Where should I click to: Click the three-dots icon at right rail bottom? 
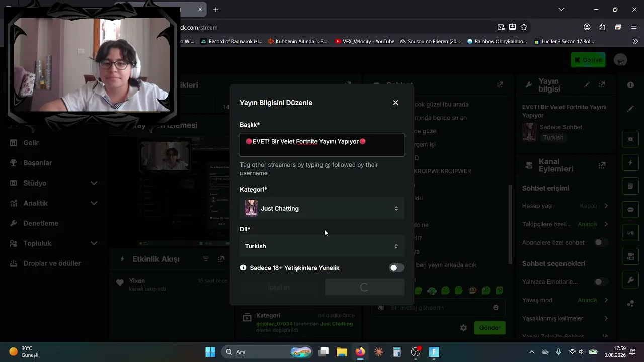630,303
